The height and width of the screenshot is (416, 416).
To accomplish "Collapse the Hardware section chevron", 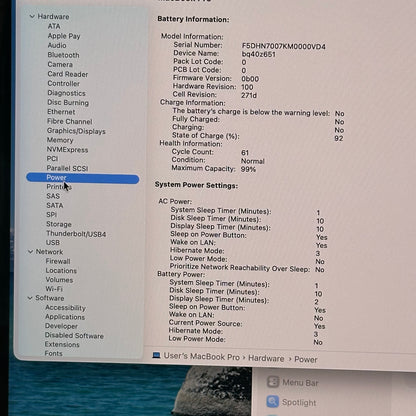I will tap(32, 16).
